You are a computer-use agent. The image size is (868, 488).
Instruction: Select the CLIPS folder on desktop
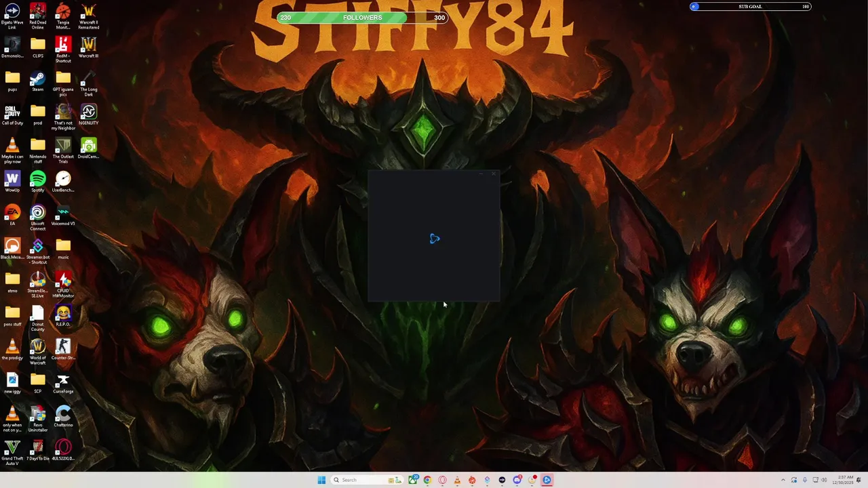[x=38, y=47]
